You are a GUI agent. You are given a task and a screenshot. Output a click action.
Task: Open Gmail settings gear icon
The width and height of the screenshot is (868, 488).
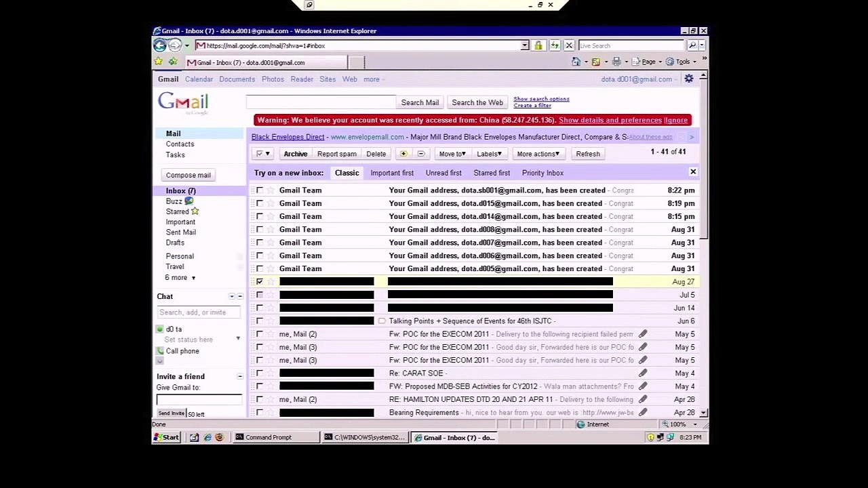(689, 79)
